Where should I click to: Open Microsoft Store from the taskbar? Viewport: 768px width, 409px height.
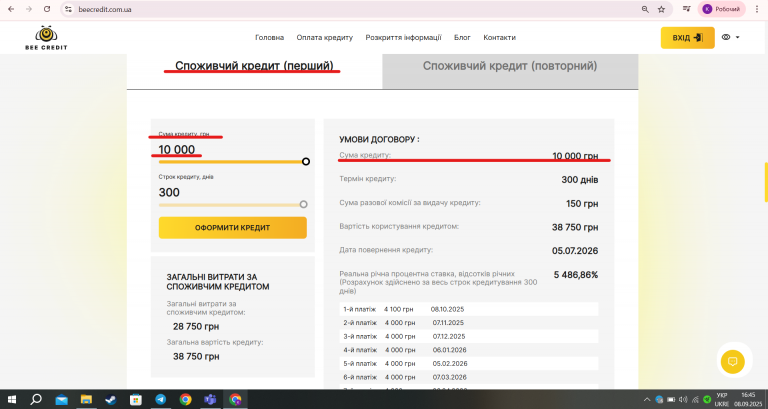[x=136, y=400]
